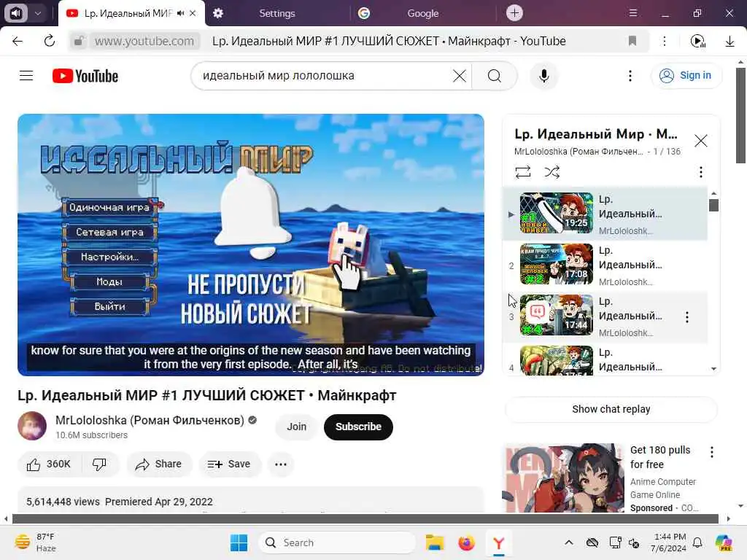
Task: Expand dropdown arrow next to sound button
Action: tap(38, 13)
